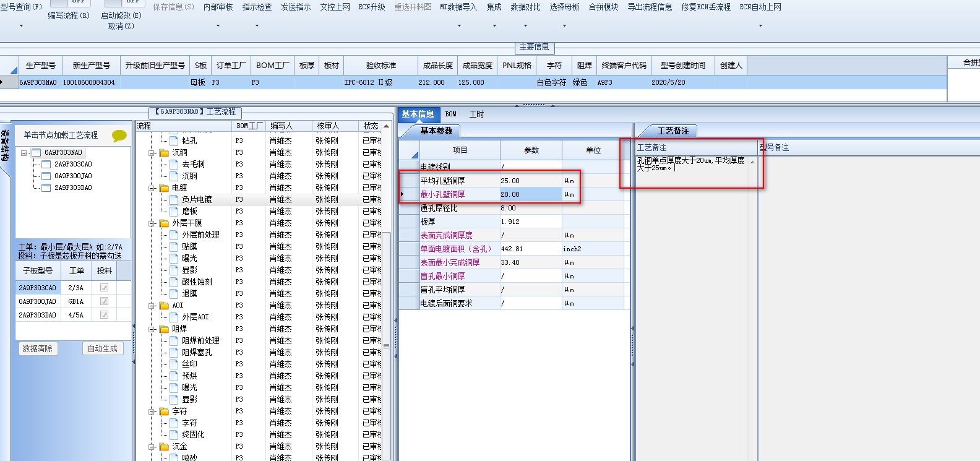Viewport: 980px width, 461px height.
Task: Click the folder icon for 阻焊 group
Action: (164, 329)
